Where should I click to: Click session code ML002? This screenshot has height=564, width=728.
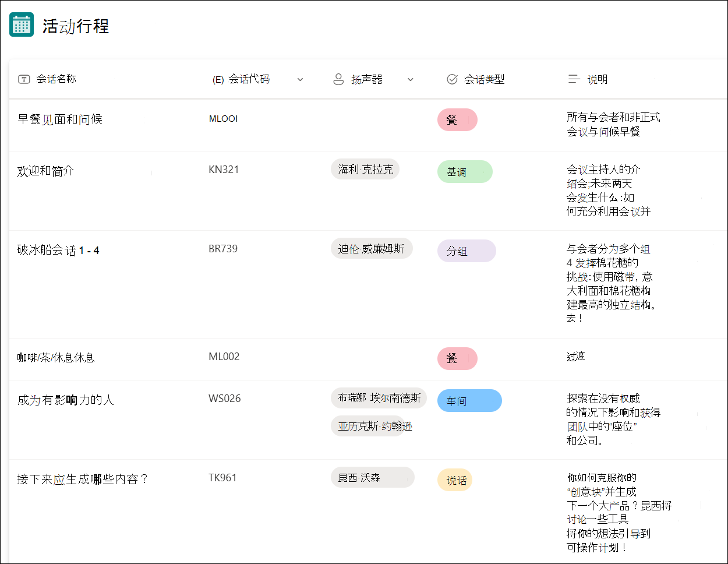pos(224,357)
